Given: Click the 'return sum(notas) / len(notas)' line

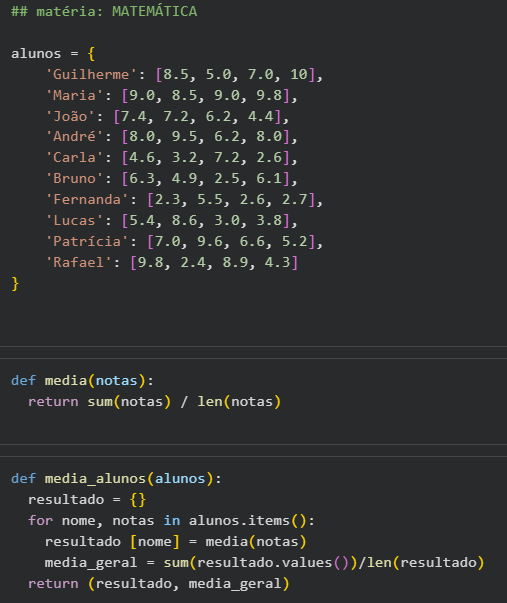Looking at the screenshot, I should [x=155, y=401].
